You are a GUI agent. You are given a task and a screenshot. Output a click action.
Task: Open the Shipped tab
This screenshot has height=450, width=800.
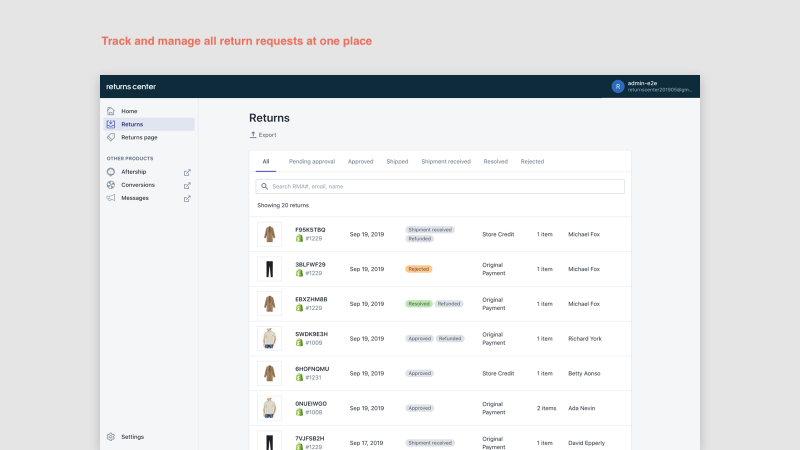click(397, 161)
